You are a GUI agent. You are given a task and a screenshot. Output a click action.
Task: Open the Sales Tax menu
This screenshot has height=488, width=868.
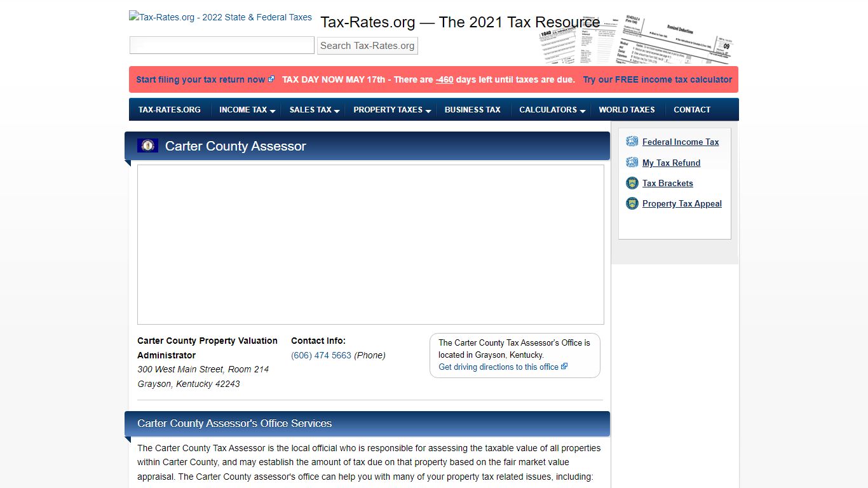coord(311,109)
